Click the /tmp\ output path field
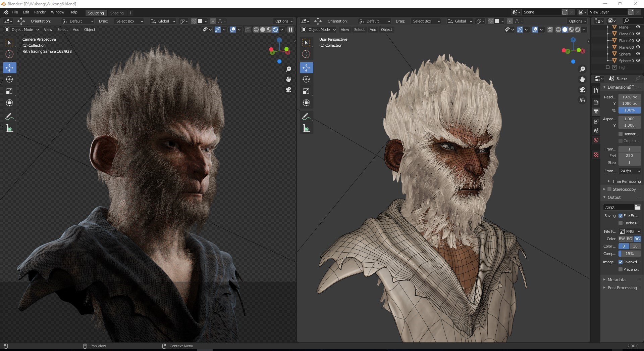The image size is (644, 351). pos(618,207)
